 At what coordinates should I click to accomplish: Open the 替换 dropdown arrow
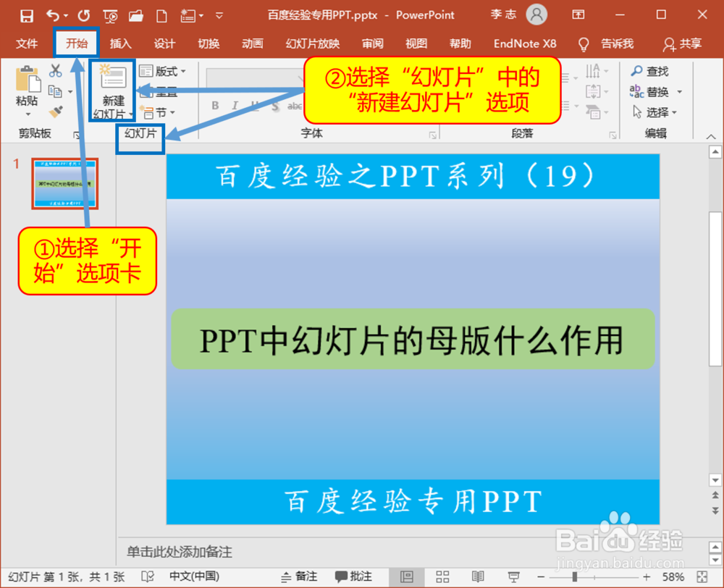click(680, 92)
